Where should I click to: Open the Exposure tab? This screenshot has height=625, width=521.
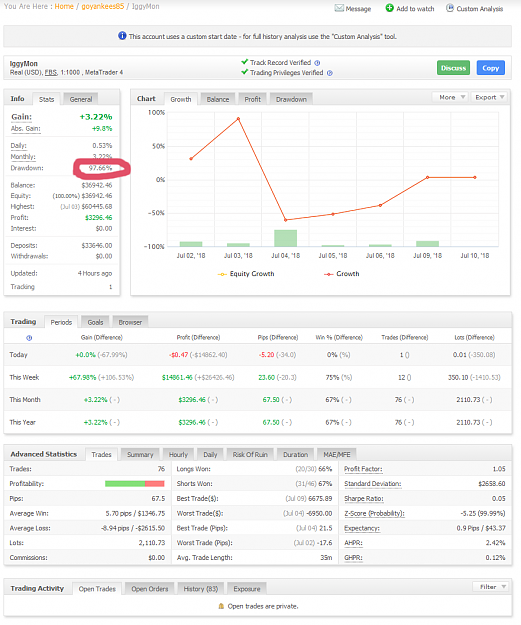click(x=247, y=589)
